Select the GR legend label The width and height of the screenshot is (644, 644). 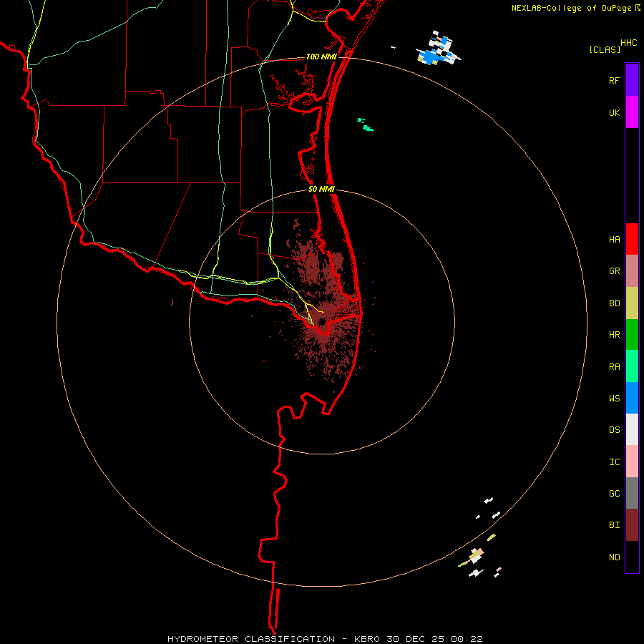click(614, 271)
